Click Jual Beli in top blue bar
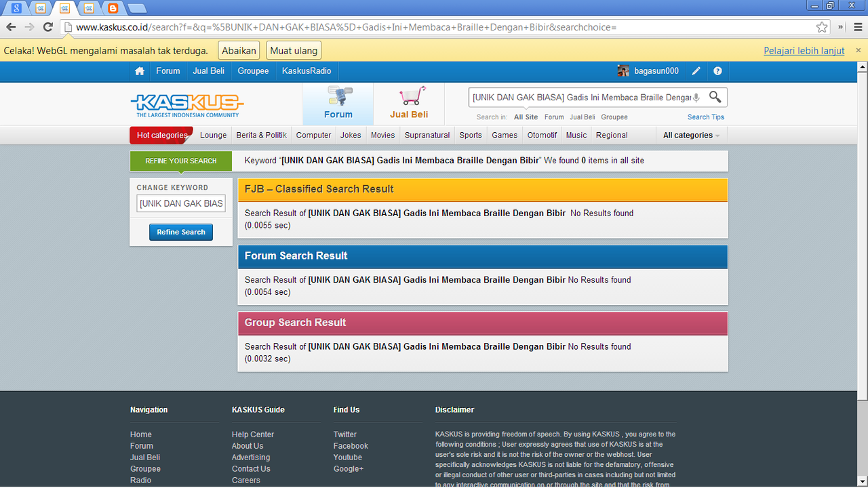This screenshot has height=488, width=868. tap(208, 71)
